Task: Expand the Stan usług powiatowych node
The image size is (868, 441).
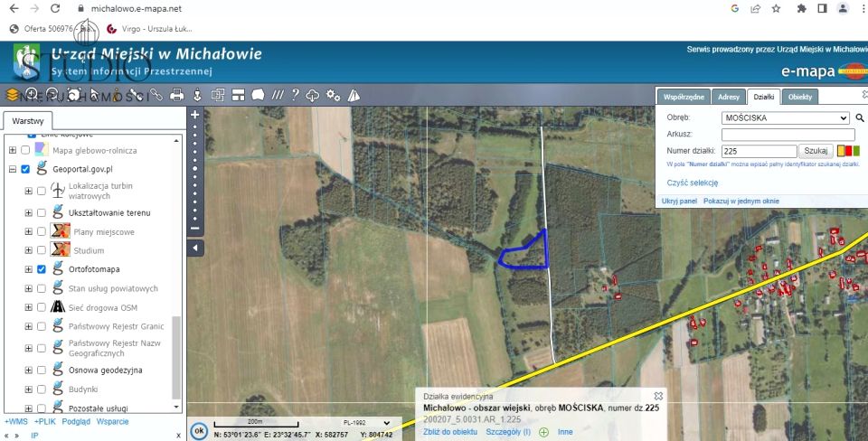Action: [28, 288]
